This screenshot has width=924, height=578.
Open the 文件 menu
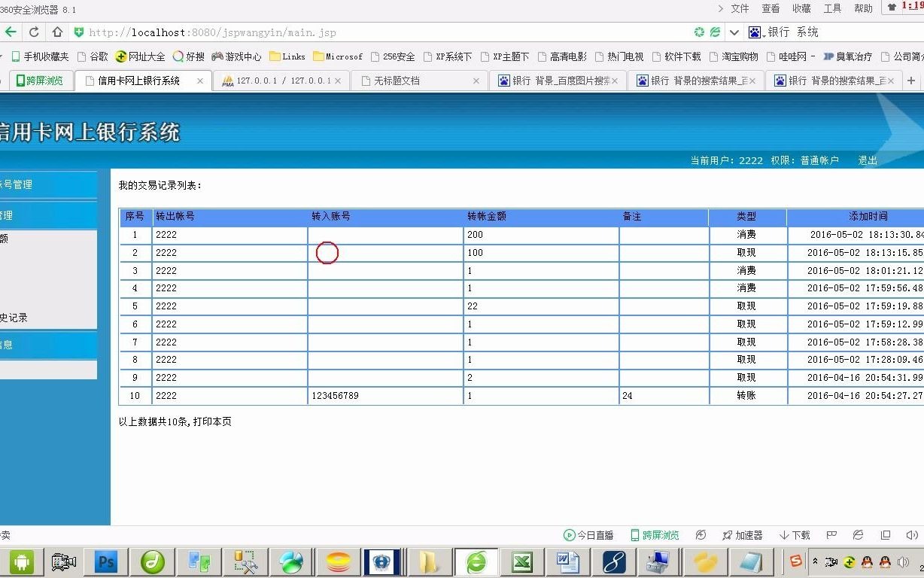pyautogui.click(x=739, y=9)
